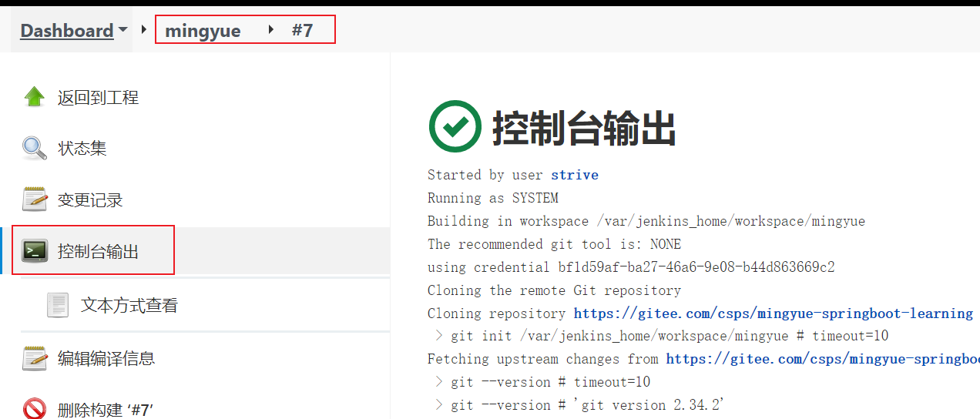Select 返回到工程 in sidebar
The width and height of the screenshot is (980, 419).
[98, 98]
